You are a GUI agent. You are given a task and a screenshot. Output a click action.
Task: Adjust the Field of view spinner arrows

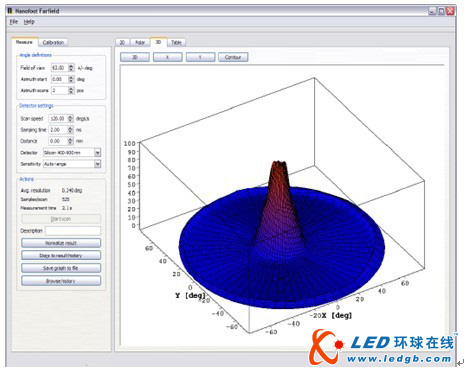coord(71,68)
